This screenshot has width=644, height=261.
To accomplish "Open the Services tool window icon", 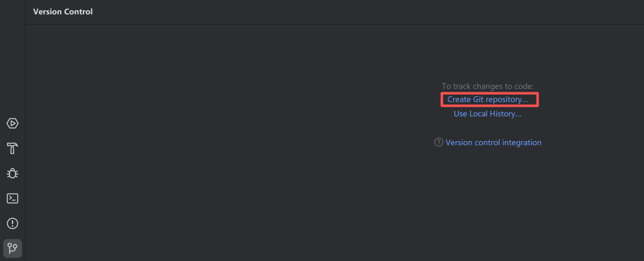I will 13,123.
